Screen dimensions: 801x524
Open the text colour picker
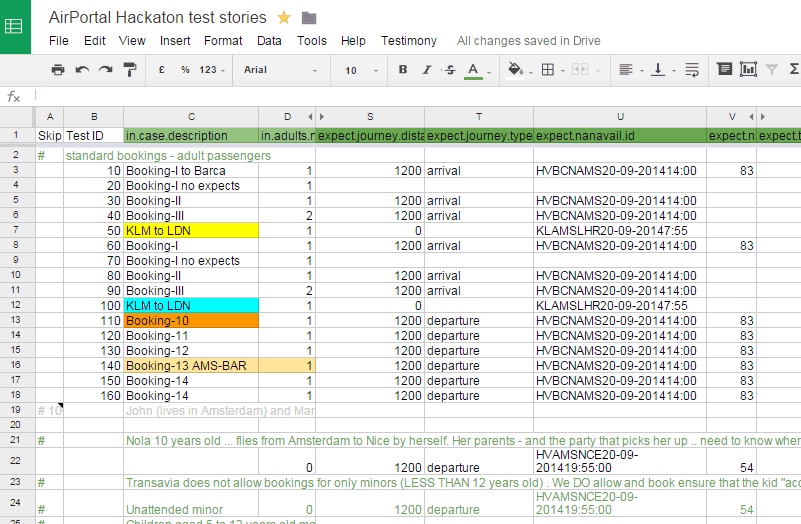474,70
